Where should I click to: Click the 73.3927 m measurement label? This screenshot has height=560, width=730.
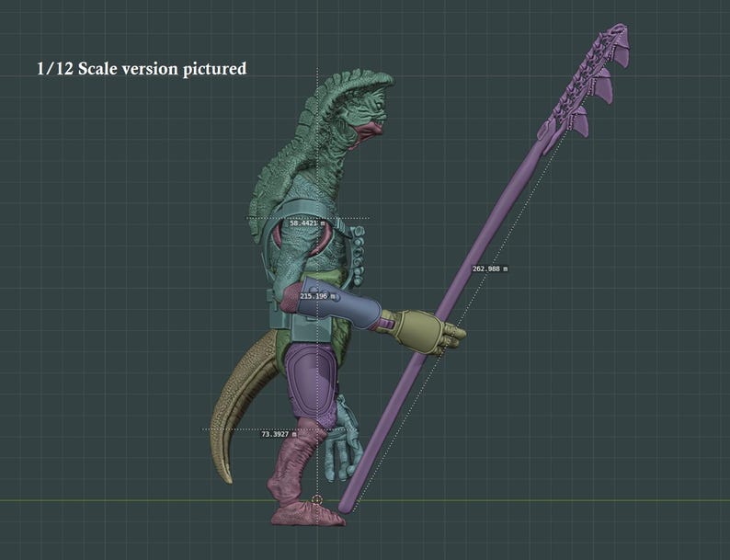279,434
